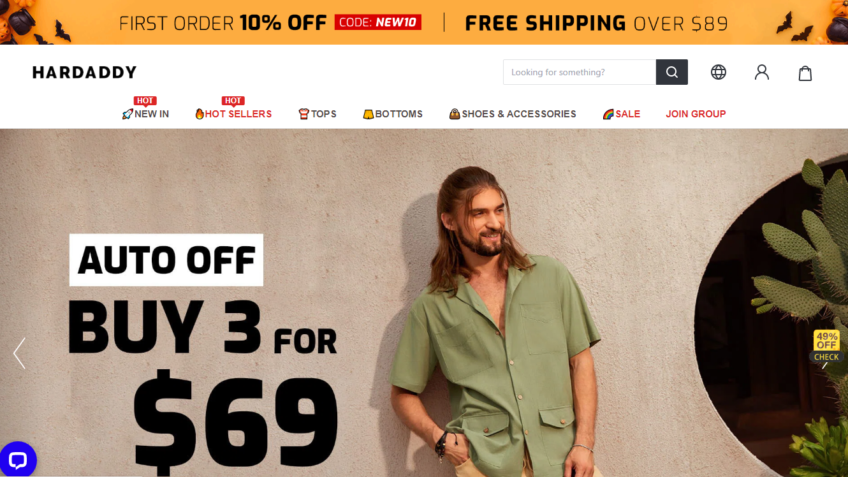Screen dimensions: 848x477
Task: Click the Buy 3 for $69 hero banner
Action: pos(424,303)
